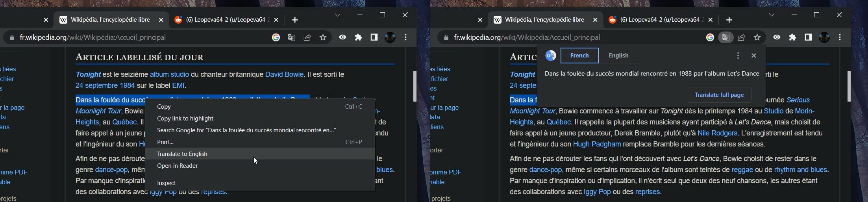Close the translate popup
The height and width of the screenshot is (202, 868).
(754, 56)
